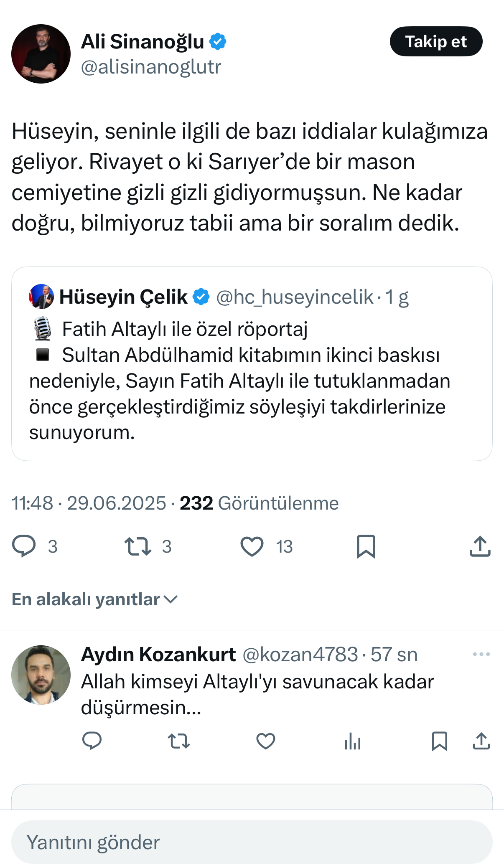Share Aydın Kozankurt's reply
Viewport: 504px width, 868px height.
click(481, 741)
